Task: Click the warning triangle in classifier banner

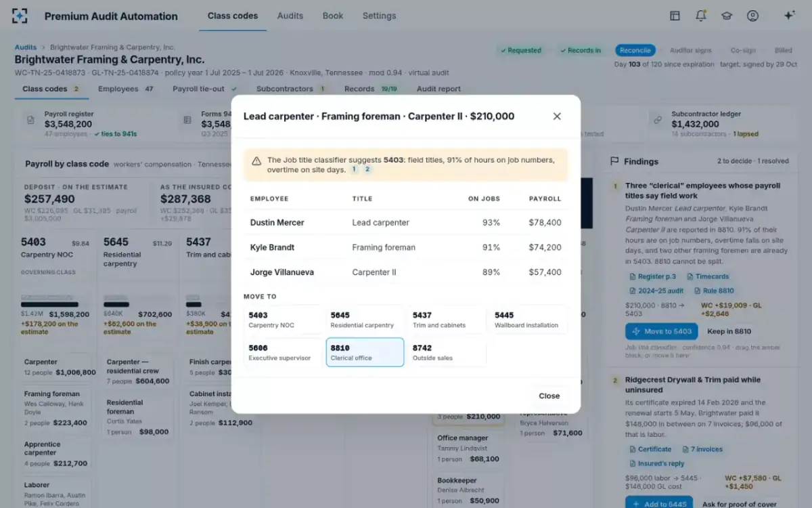Action: 256,161
